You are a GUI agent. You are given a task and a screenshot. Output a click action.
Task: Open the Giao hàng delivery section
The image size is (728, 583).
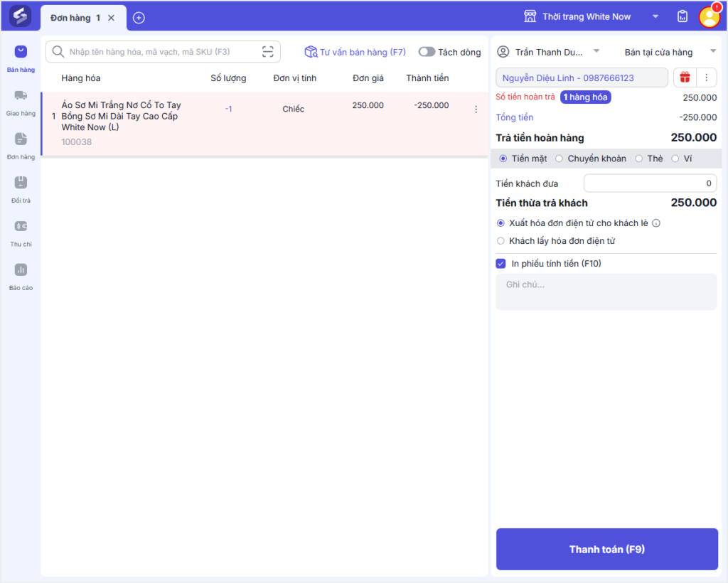click(21, 102)
